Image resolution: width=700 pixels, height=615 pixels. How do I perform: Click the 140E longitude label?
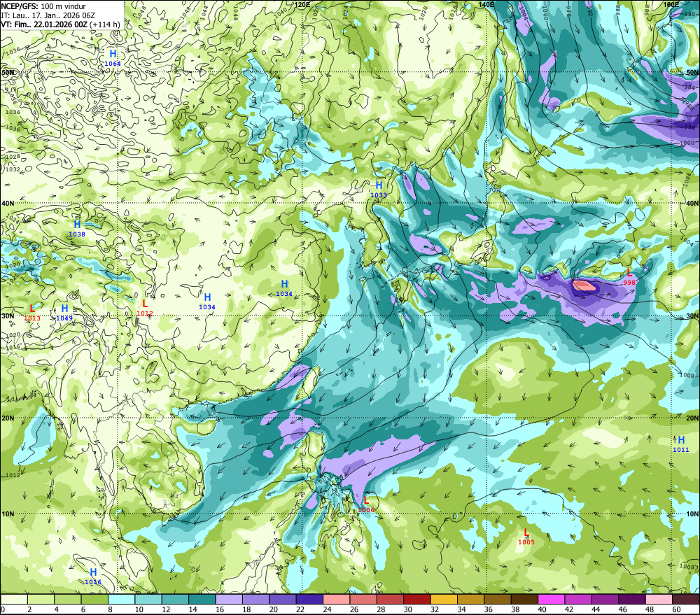click(x=486, y=4)
